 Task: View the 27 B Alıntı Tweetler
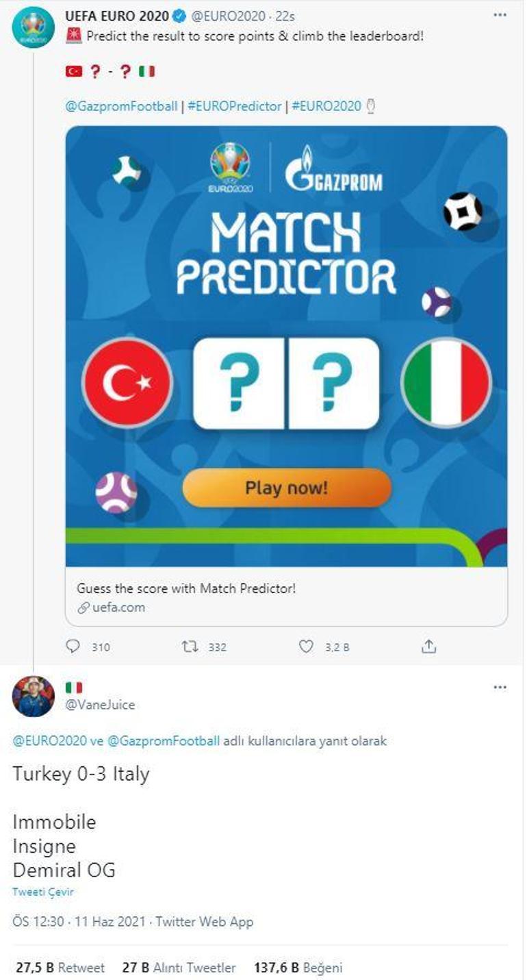(x=179, y=968)
